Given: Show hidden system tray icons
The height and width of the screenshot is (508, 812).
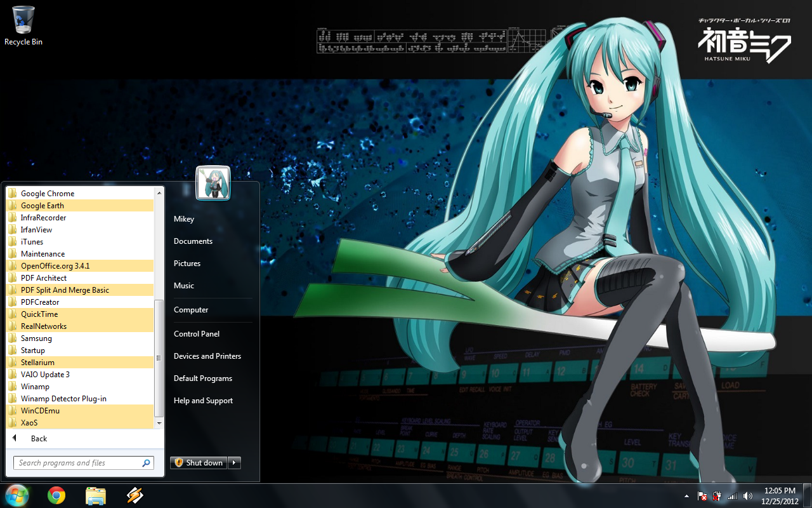Looking at the screenshot, I should point(686,496).
